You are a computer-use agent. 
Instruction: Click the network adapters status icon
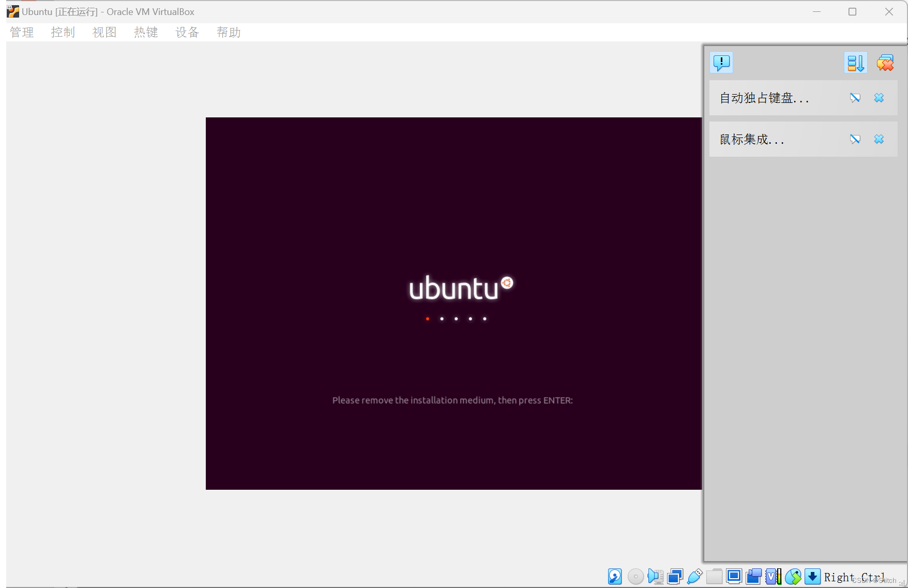pyautogui.click(x=675, y=576)
